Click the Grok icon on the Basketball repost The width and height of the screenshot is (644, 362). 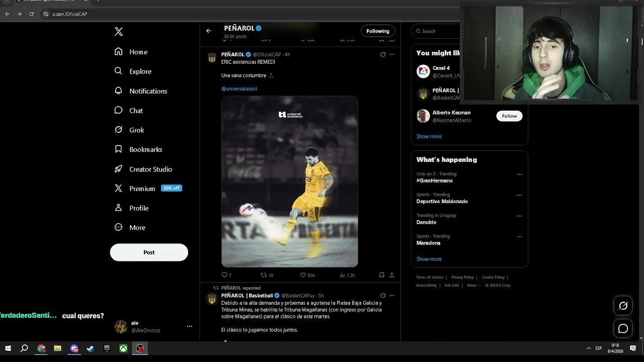pos(383,296)
